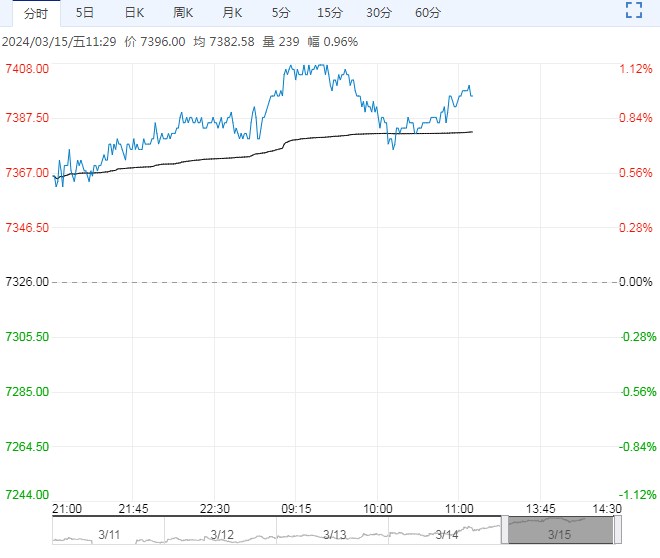Jump to 3/11 in the mini timeline
This screenshot has width=660, height=558.
click(x=109, y=535)
